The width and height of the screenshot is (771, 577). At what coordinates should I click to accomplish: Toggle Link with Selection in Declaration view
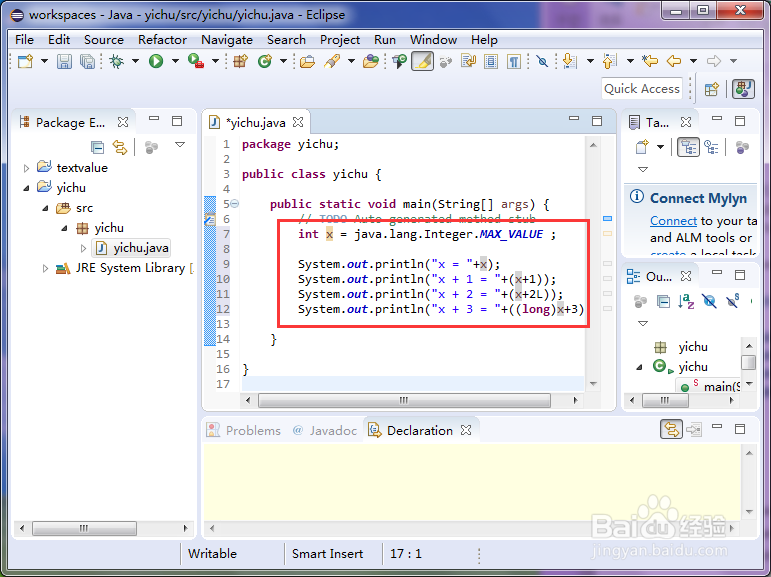671,429
